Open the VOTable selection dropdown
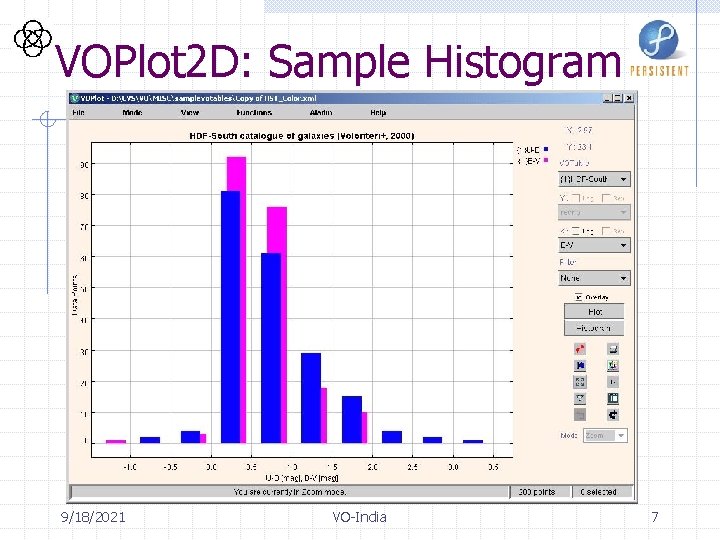Image resolution: width=720 pixels, height=540 pixels. point(594,179)
